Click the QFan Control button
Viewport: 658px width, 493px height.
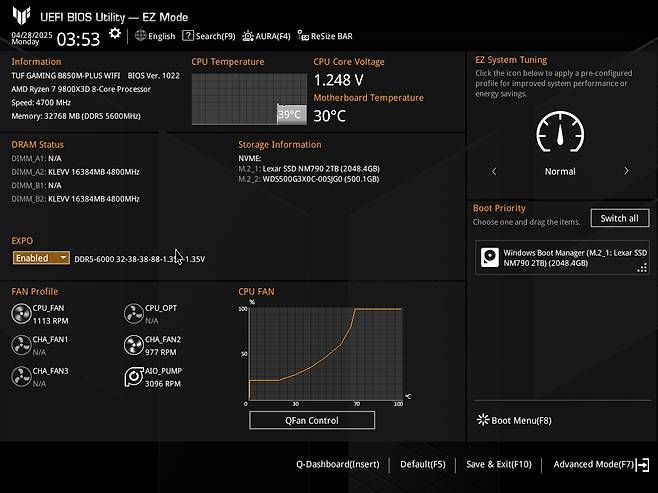(x=311, y=420)
